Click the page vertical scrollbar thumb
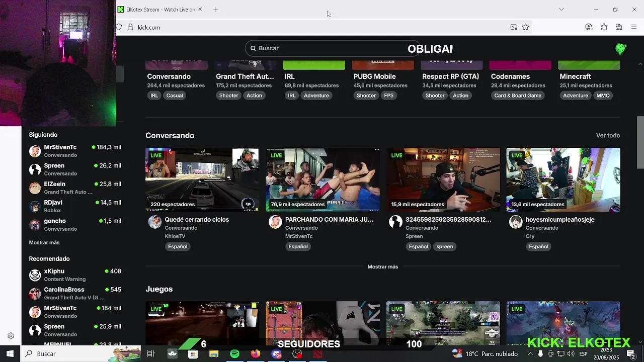The width and height of the screenshot is (644, 362). [640, 142]
